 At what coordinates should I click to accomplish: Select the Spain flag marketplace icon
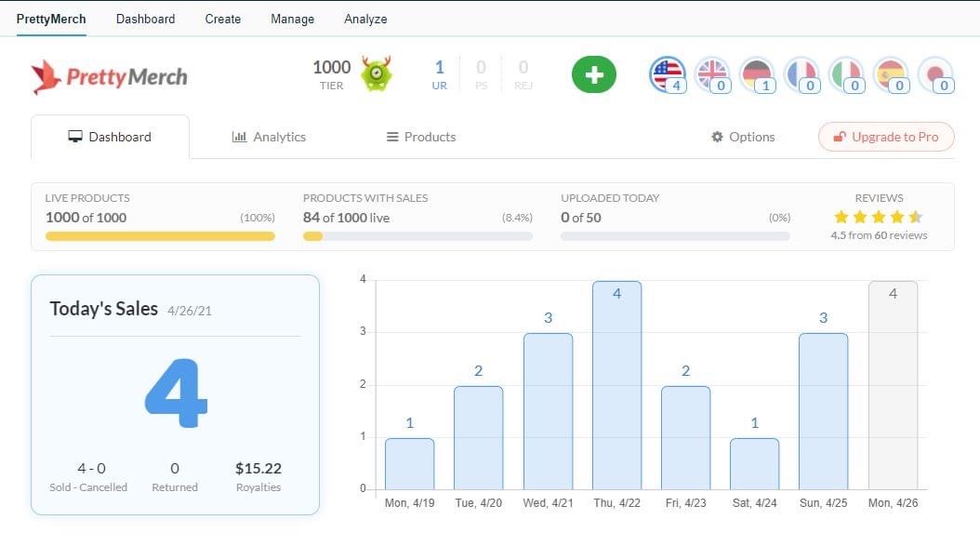pos(891,73)
